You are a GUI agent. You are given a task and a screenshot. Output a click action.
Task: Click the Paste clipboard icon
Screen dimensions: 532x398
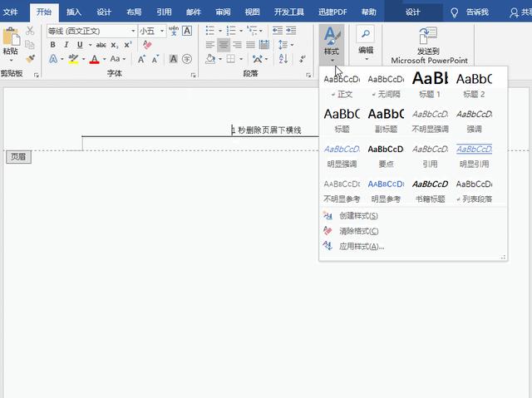click(x=11, y=37)
